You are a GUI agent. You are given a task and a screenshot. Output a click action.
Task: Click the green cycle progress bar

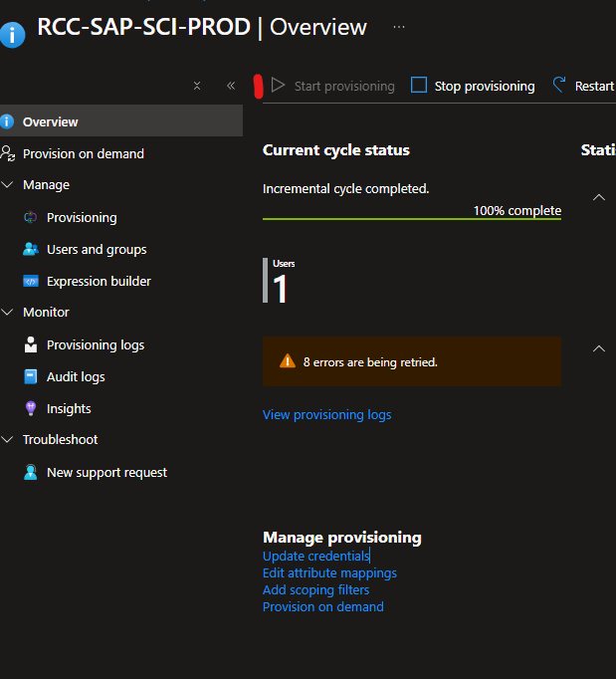coord(412,219)
